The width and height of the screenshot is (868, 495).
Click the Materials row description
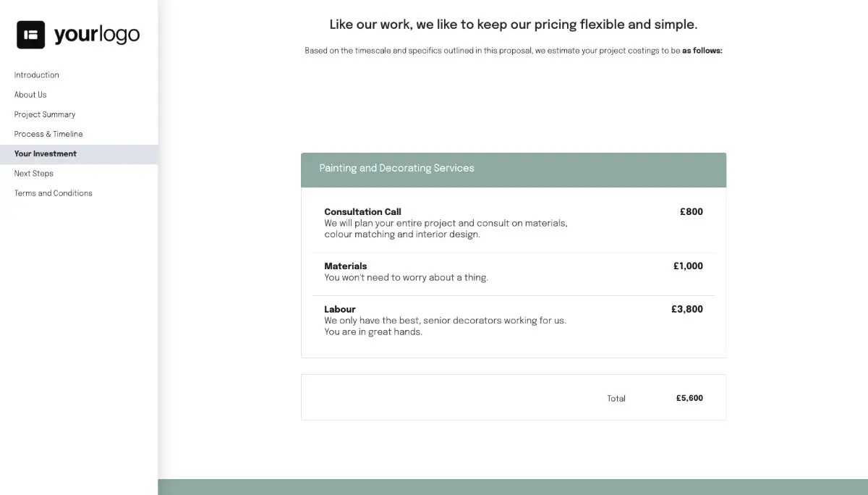click(406, 277)
